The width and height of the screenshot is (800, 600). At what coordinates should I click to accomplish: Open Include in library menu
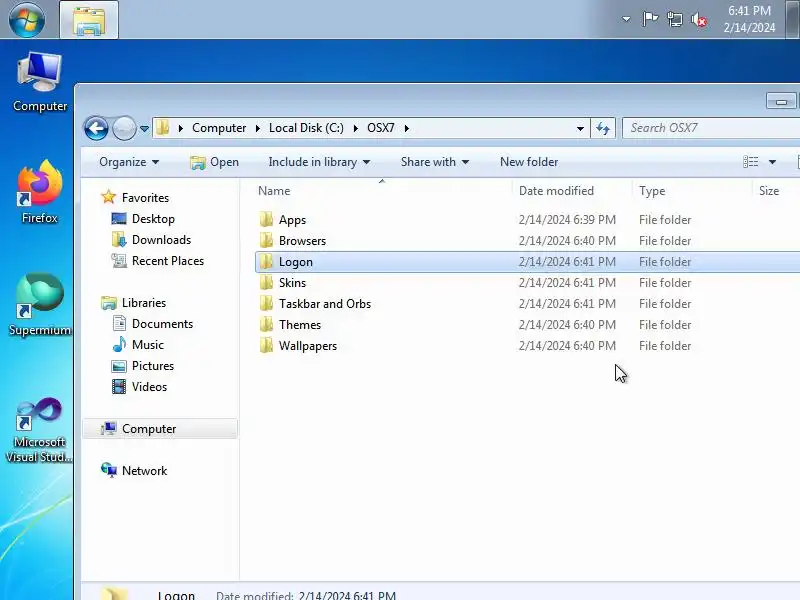pyautogui.click(x=319, y=162)
